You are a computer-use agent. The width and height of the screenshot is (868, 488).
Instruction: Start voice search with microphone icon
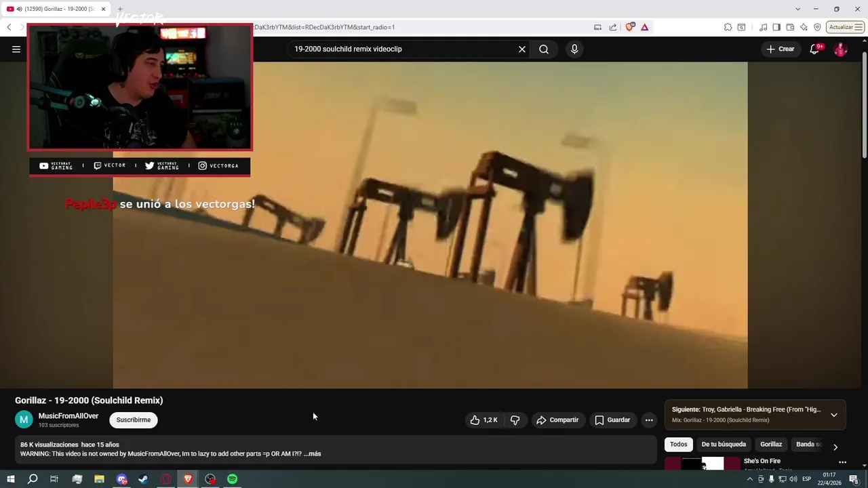click(574, 49)
